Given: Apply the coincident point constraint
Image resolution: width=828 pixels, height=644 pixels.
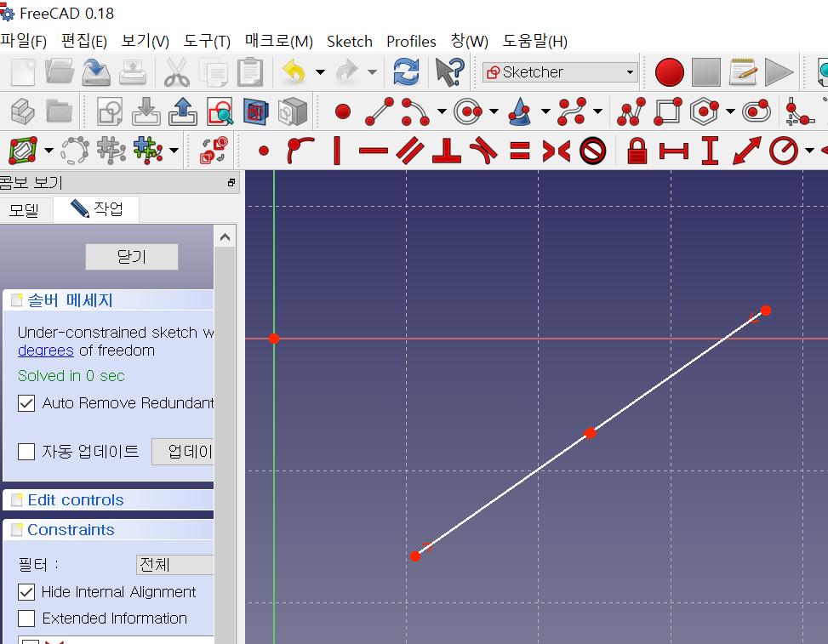Looking at the screenshot, I should coord(264,151).
